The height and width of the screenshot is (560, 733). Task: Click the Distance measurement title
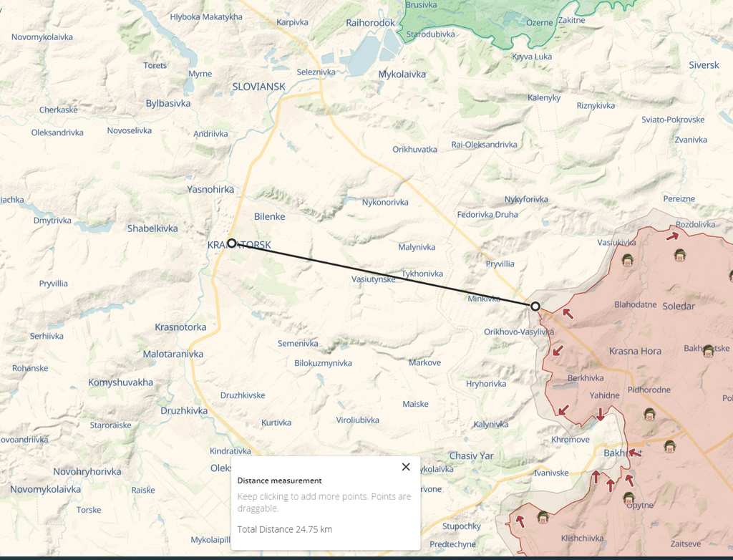click(280, 481)
